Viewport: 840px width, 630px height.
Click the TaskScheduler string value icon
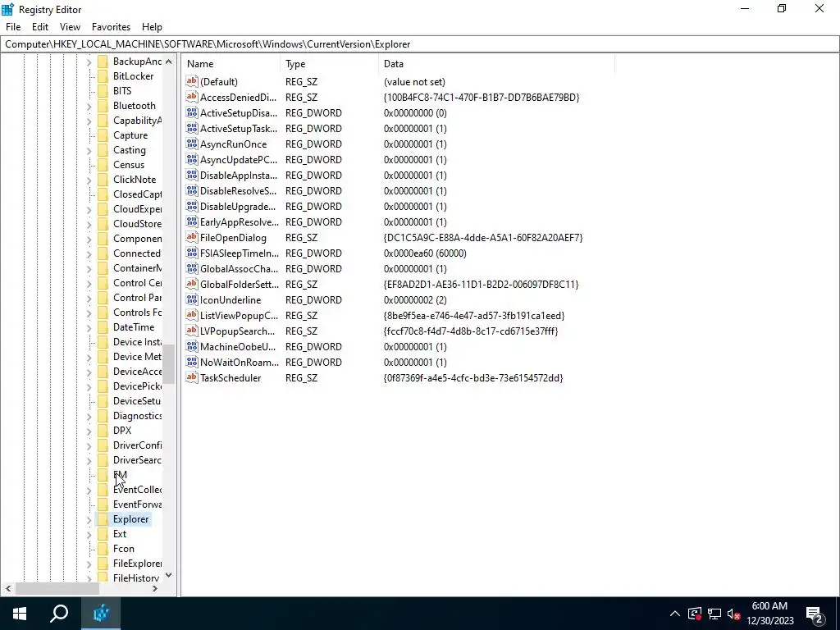(192, 377)
